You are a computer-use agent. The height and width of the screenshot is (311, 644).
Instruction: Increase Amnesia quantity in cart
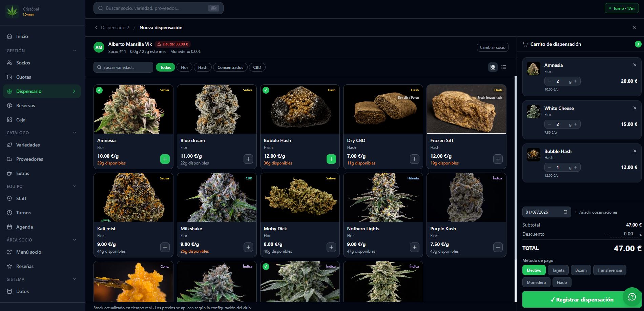point(576,81)
